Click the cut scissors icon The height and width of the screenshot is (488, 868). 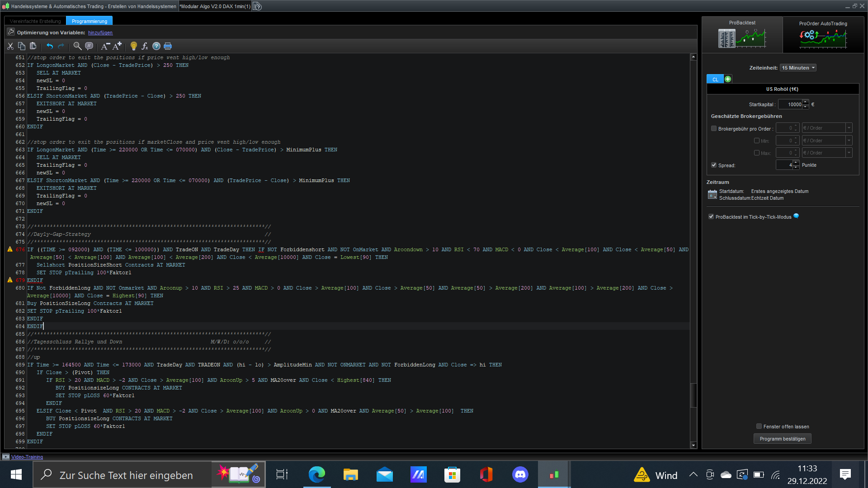coord(10,46)
